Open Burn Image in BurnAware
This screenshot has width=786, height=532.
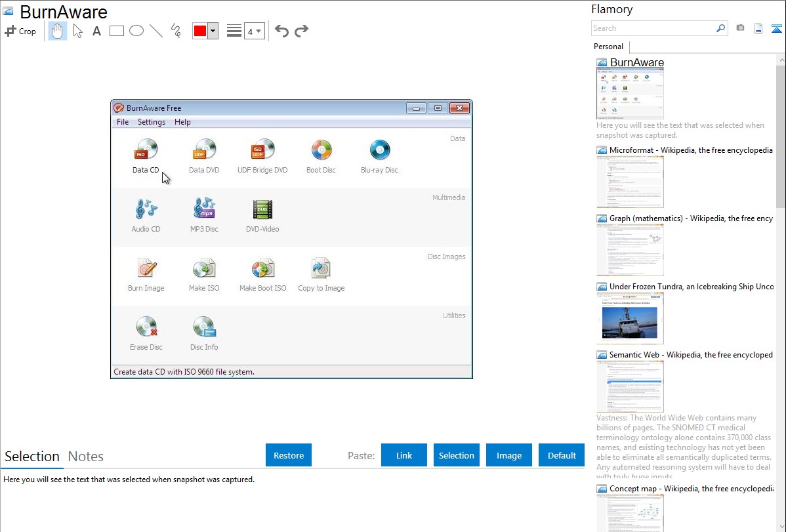146,275
